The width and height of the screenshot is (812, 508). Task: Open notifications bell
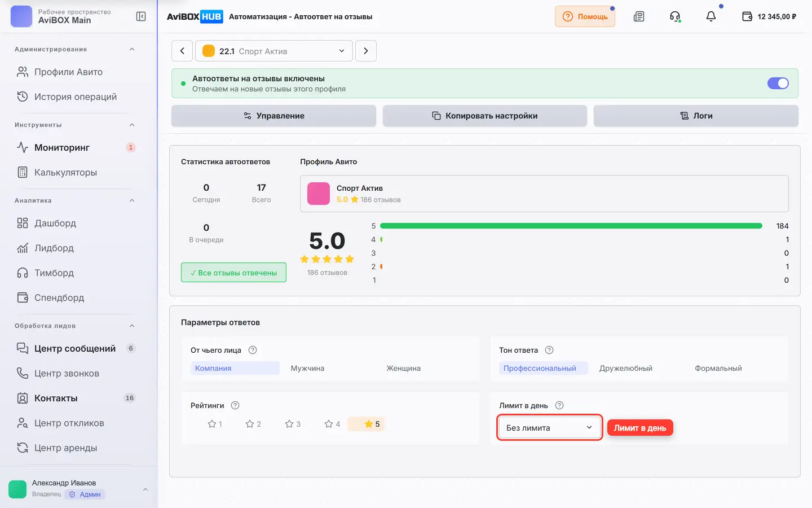click(x=711, y=16)
